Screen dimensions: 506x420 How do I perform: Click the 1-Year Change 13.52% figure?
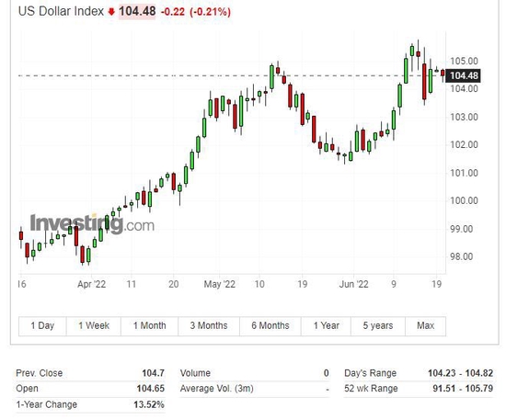pos(149,404)
